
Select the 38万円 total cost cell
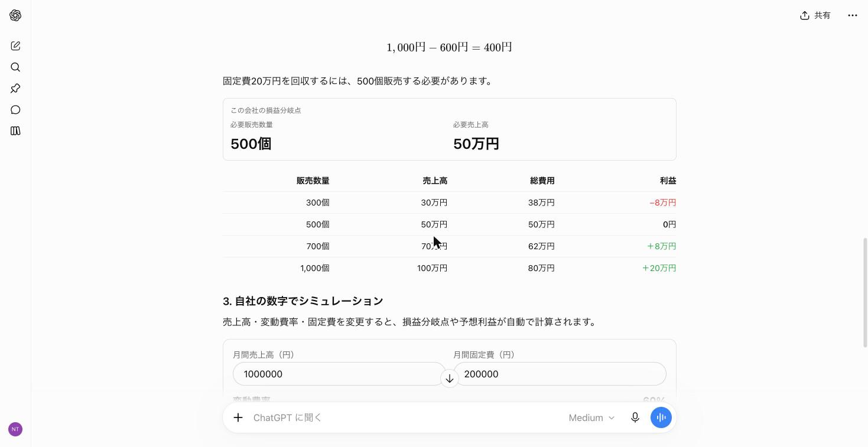[541, 203]
